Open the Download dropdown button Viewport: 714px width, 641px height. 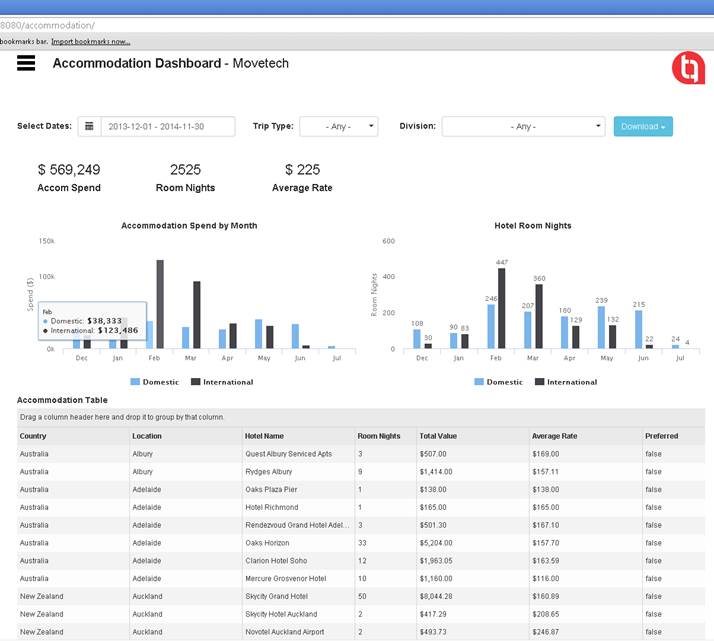(643, 126)
